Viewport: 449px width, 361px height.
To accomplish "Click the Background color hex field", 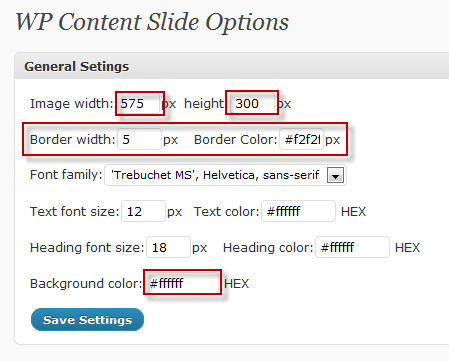I will [x=182, y=283].
